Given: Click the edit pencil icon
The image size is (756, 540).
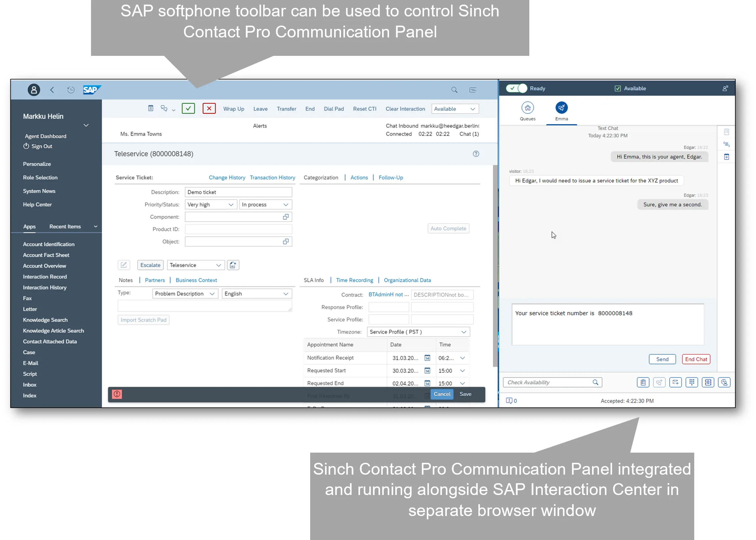Looking at the screenshot, I should tap(124, 265).
